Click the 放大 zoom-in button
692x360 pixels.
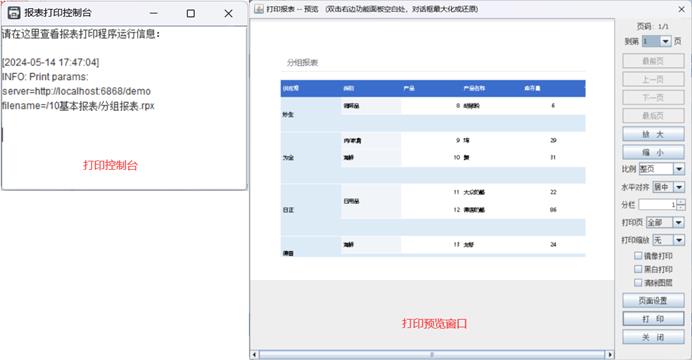[x=653, y=134]
